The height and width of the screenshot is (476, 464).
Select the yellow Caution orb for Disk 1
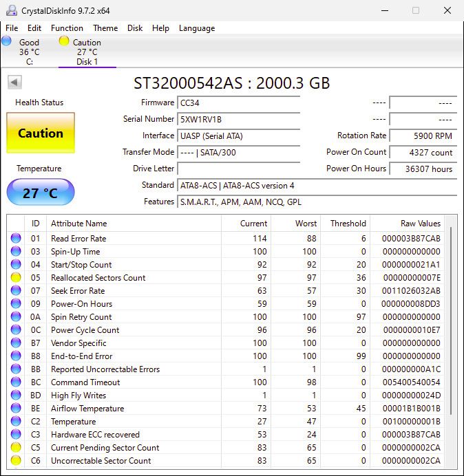[x=64, y=41]
